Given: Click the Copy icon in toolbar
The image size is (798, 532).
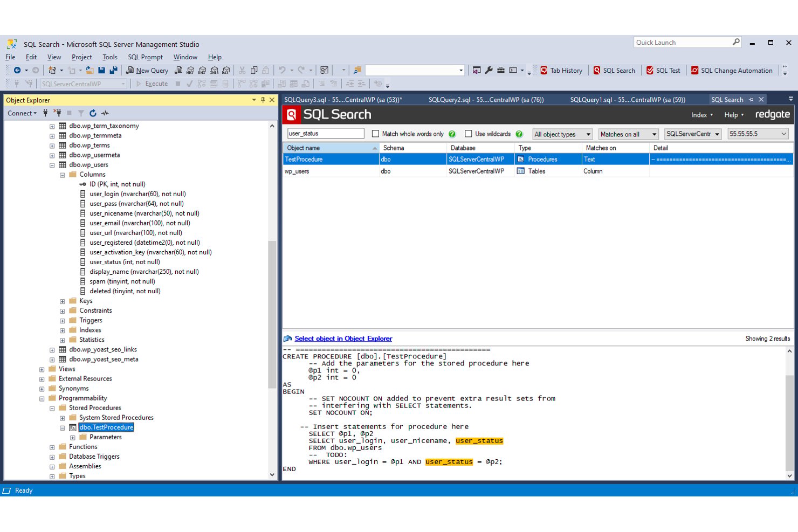Looking at the screenshot, I should point(254,70).
